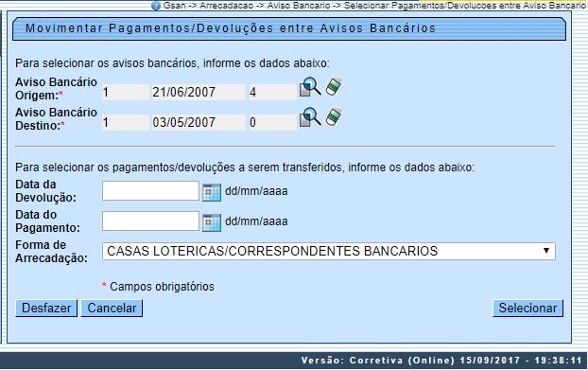Click the Data da Devolução label
588x371 pixels.
click(x=45, y=191)
